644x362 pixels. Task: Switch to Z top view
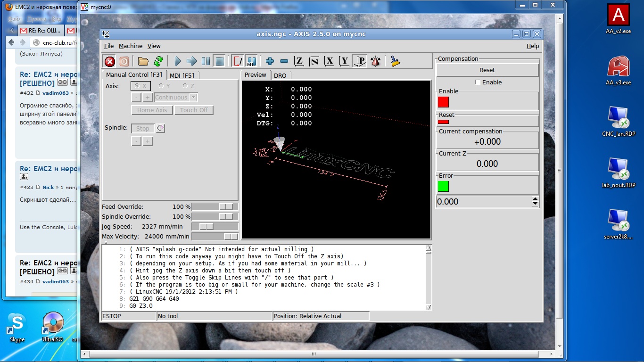click(298, 61)
